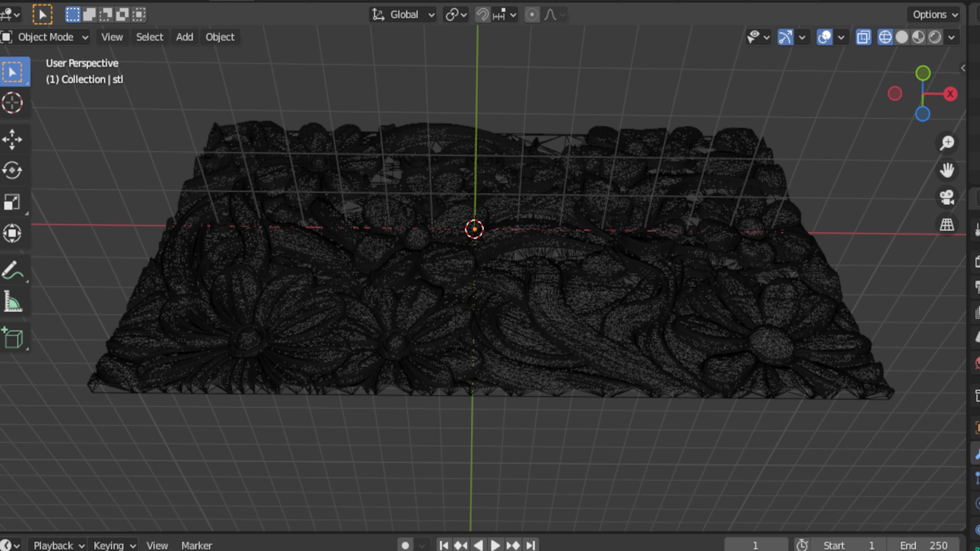Image resolution: width=980 pixels, height=551 pixels.
Task: Open the Options dropdown
Action: click(x=935, y=15)
